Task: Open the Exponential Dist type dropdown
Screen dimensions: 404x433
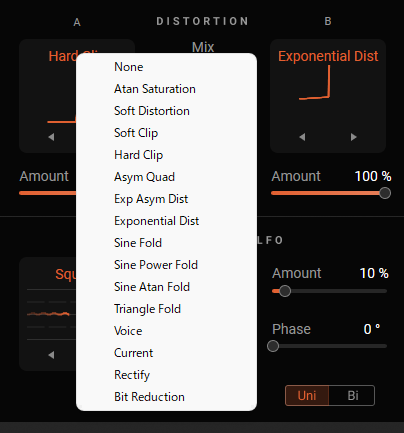Action: click(x=328, y=56)
